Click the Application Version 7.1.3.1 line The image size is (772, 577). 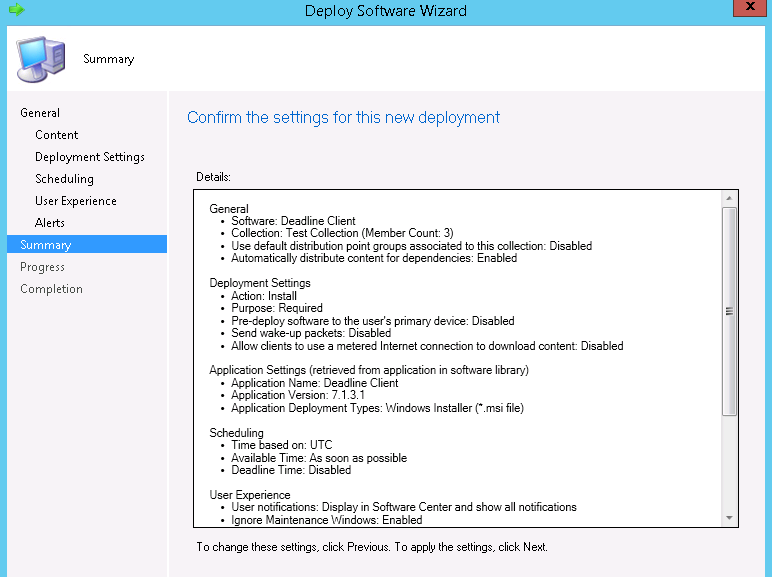[290, 395]
